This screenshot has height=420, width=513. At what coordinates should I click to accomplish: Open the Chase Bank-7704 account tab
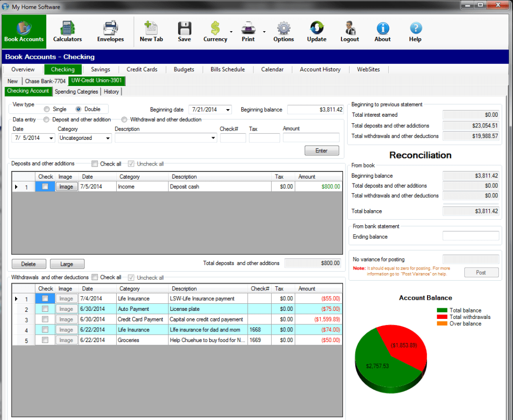45,80
